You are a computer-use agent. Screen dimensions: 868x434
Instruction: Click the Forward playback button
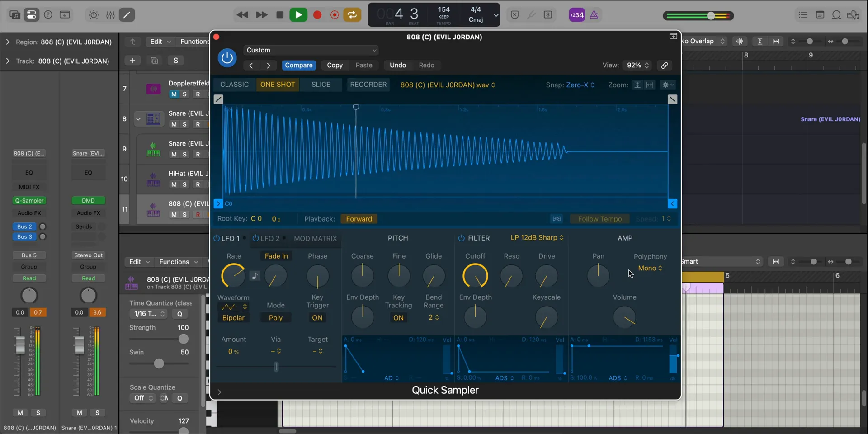pos(359,219)
